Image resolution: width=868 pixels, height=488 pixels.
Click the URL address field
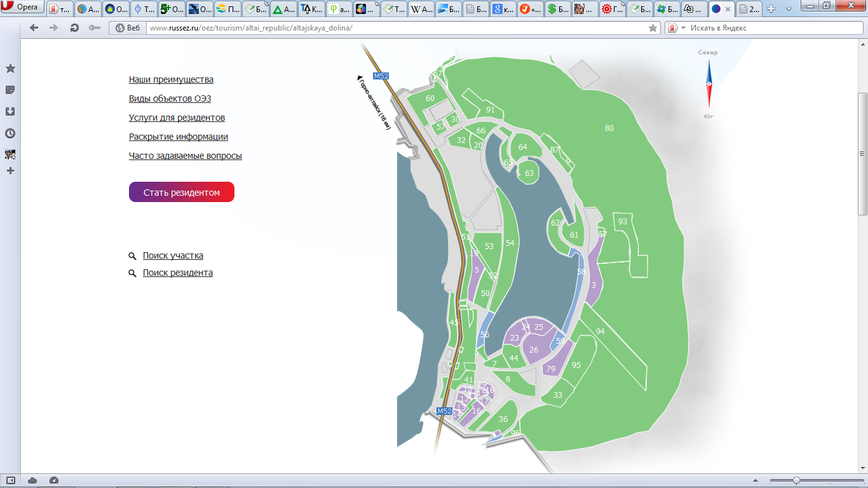(397, 28)
